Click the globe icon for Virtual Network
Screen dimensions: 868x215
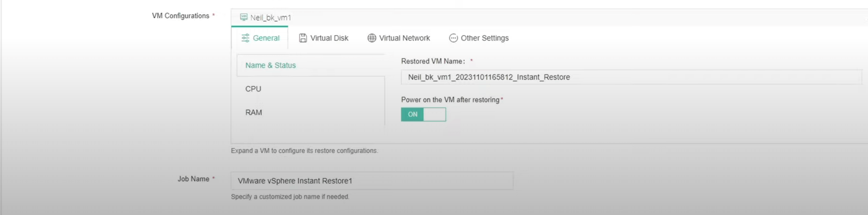(372, 38)
